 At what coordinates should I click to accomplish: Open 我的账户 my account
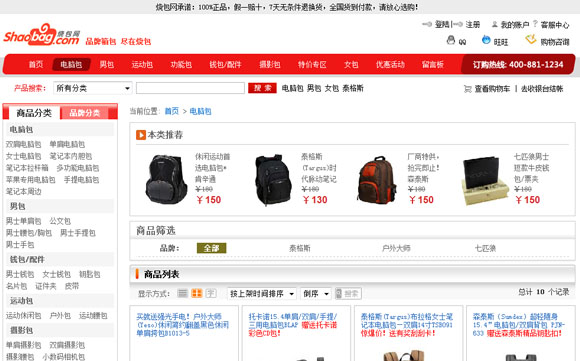515,25
